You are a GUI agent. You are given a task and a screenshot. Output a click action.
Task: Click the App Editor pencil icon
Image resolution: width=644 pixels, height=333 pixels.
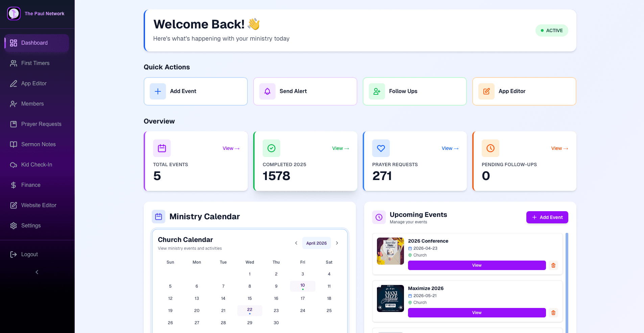tap(486, 91)
